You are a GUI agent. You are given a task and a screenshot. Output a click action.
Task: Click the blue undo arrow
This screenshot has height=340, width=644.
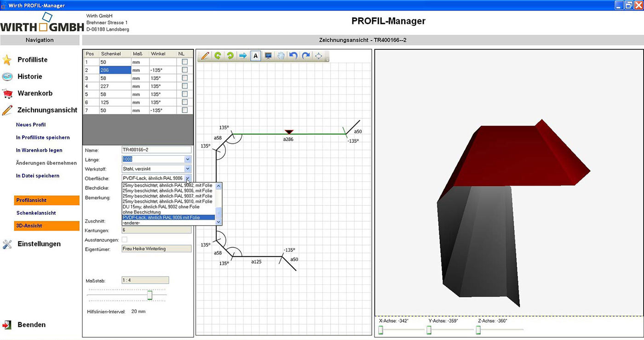pyautogui.click(x=293, y=56)
